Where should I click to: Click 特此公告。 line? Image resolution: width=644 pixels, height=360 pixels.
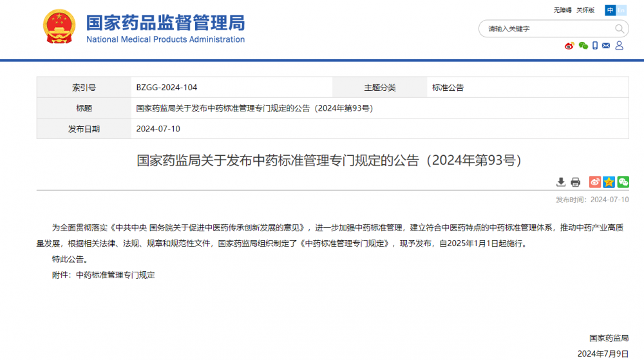point(70,260)
